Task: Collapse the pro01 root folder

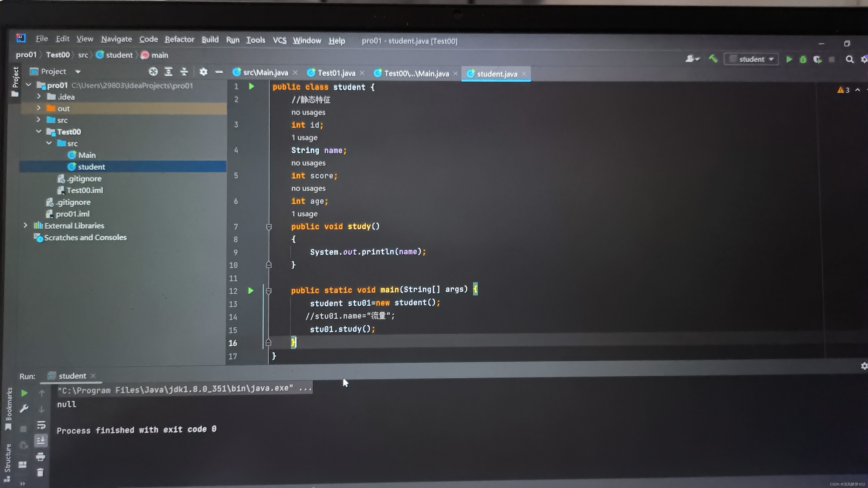Action: 29,85
